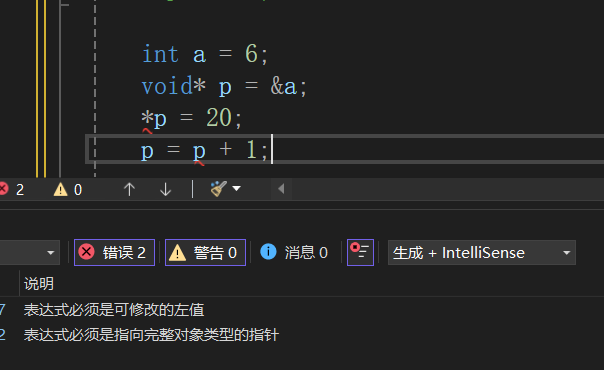This screenshot has height=370, width=604.
Task: Toggle the build-only IntelliSense errors filter icon
Action: pyautogui.click(x=360, y=253)
